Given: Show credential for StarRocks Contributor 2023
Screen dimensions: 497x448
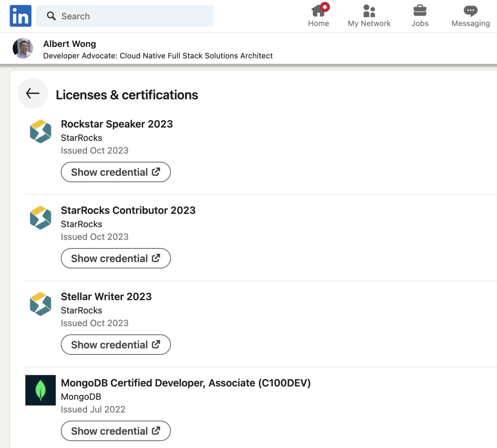Looking at the screenshot, I should tap(116, 258).
